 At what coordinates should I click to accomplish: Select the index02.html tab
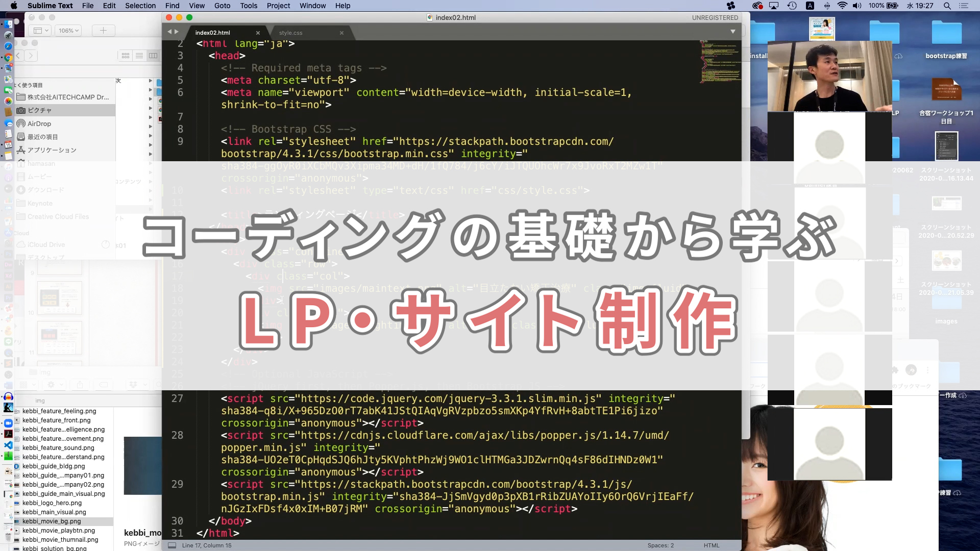click(x=213, y=32)
